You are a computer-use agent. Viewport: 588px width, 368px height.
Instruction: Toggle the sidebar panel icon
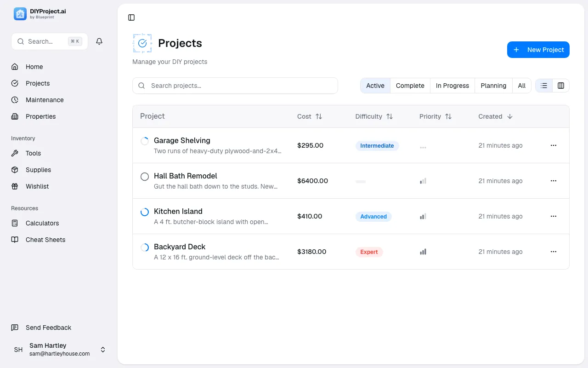click(131, 17)
